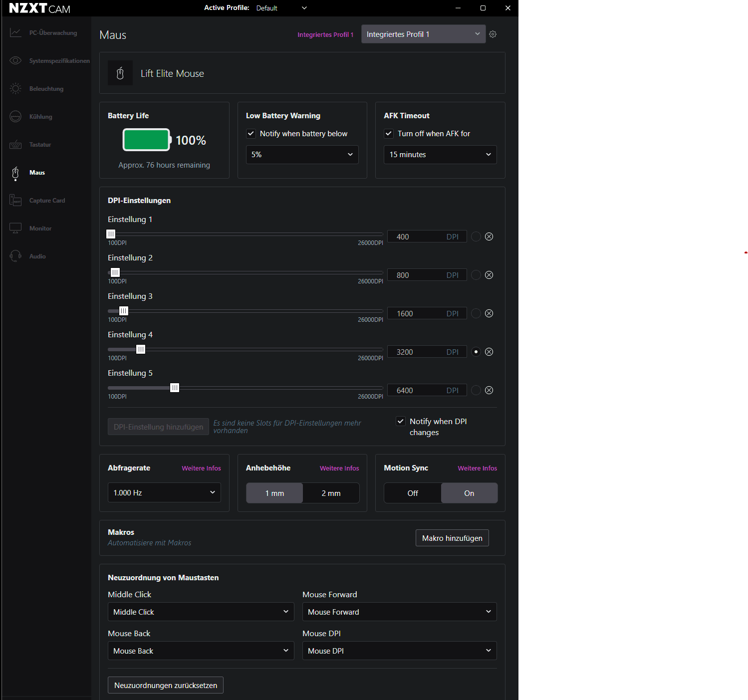Select Einstellung 3 as active DPI
Screen dimensions: 748x700
tap(476, 313)
